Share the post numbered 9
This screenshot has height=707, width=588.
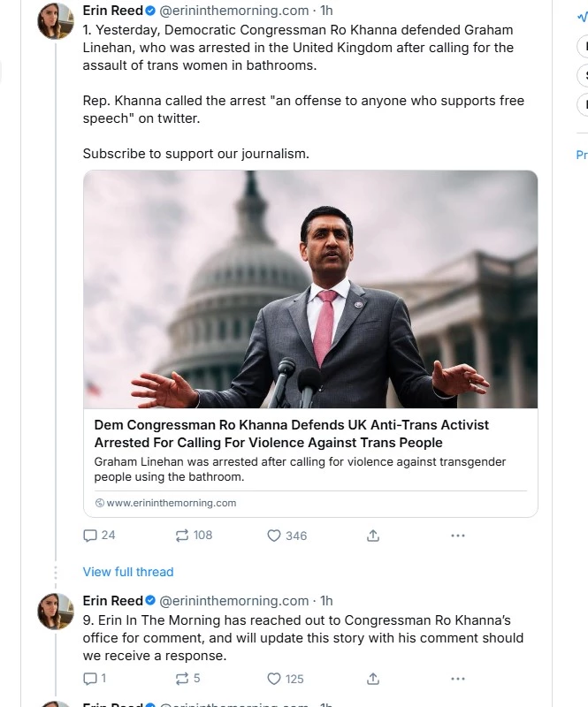[x=373, y=678]
